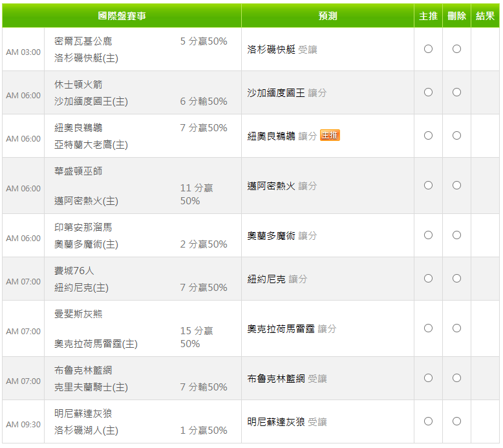Select 刪除 radio for 沙加緬度國王 讓分 row
Viewport: 503px width, 448px height.
[456, 92]
